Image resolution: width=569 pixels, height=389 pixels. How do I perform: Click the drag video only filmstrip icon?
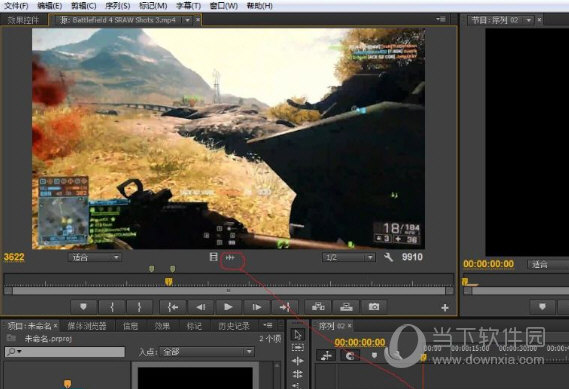click(x=213, y=257)
